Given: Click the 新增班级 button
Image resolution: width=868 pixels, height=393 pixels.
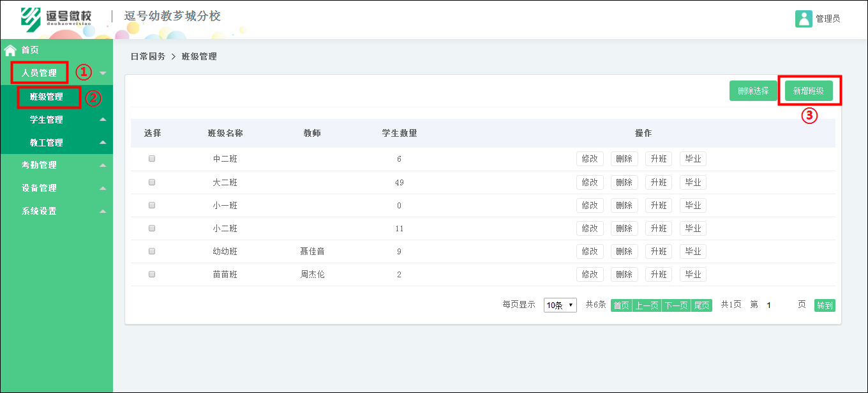Looking at the screenshot, I should (x=809, y=91).
